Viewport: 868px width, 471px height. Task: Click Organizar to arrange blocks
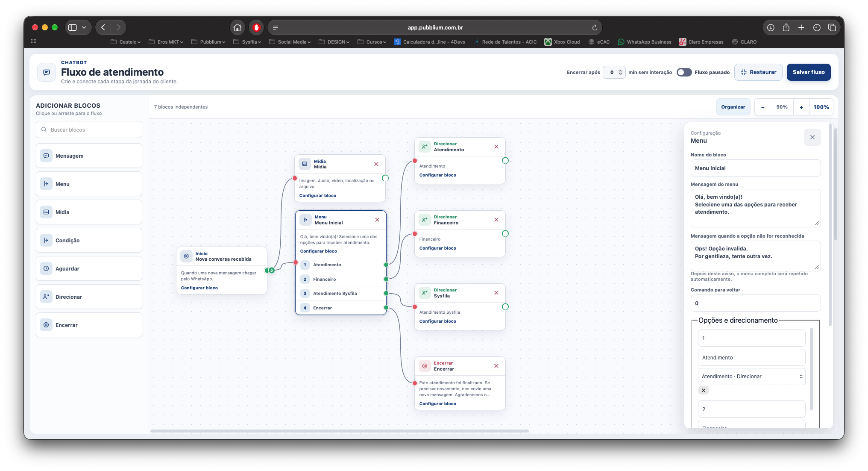click(733, 107)
